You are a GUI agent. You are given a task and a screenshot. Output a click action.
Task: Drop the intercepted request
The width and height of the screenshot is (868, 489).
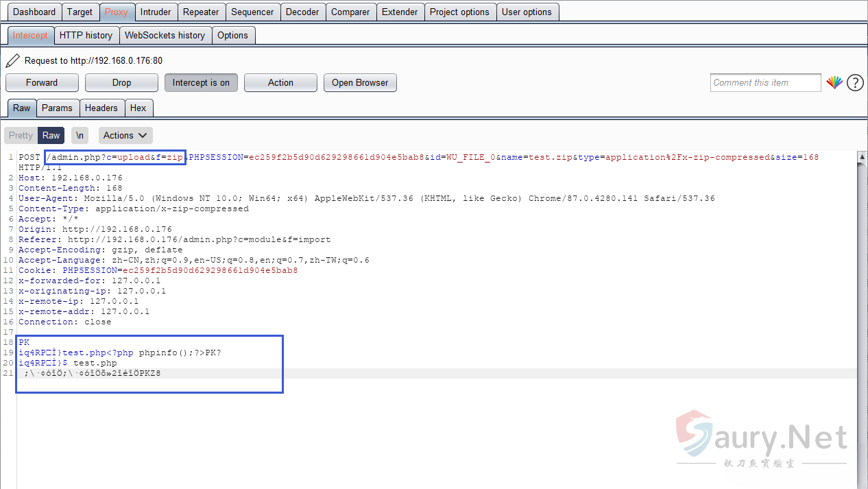[121, 83]
